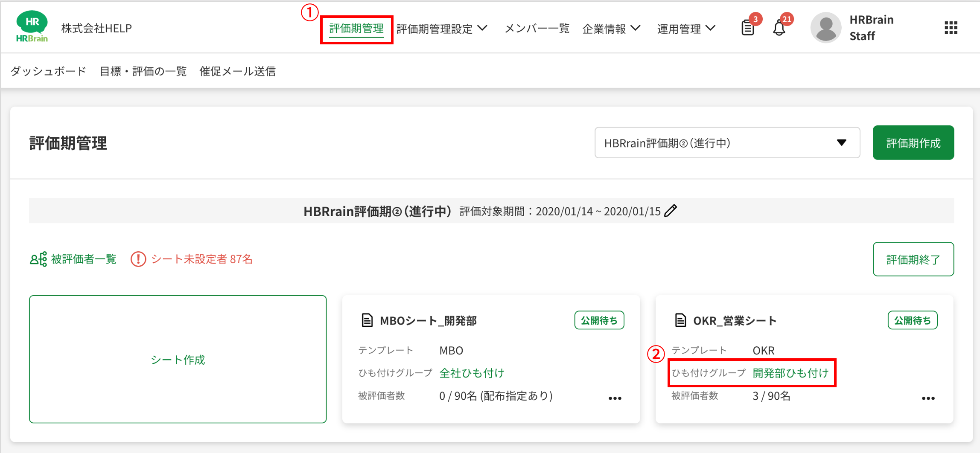This screenshot has height=453, width=980.
Task: Open the 開発部ひも付け group link
Action: click(x=790, y=373)
